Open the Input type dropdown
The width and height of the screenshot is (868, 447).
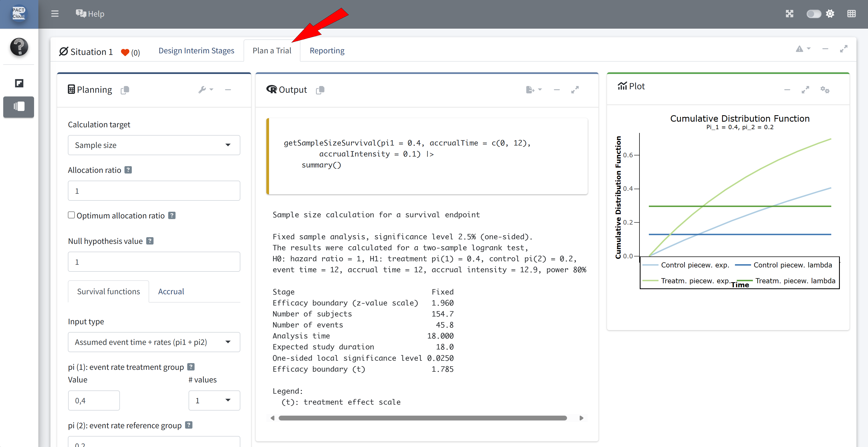(154, 342)
